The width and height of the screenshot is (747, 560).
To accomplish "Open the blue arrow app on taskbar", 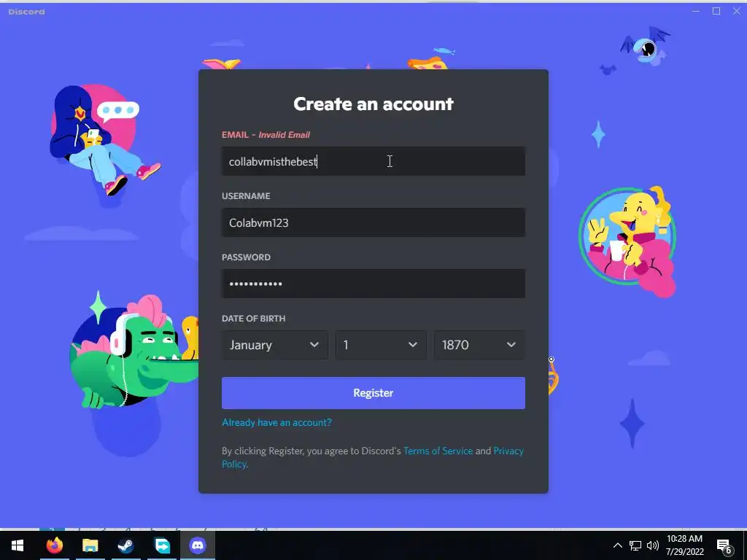I will (162, 545).
